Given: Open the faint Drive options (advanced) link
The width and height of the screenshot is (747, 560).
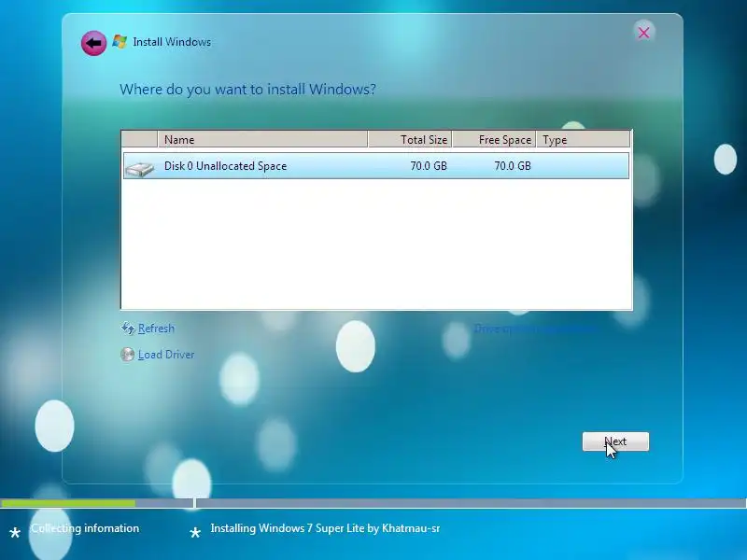Looking at the screenshot, I should pos(535,329).
